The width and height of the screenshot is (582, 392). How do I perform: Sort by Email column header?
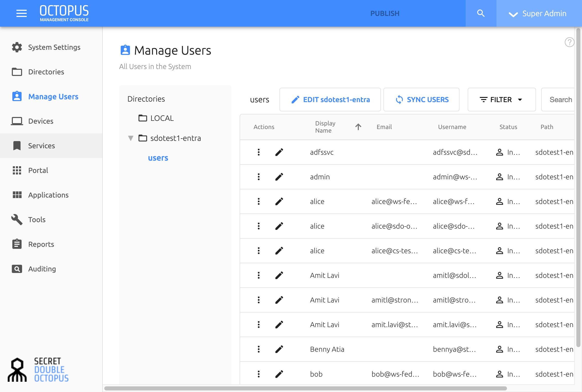[384, 127]
